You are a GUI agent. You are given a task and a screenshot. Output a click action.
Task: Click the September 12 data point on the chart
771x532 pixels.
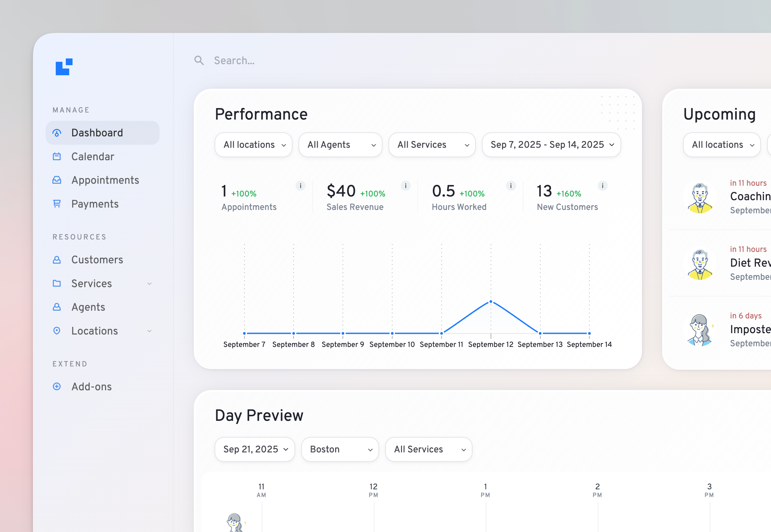tap(491, 302)
